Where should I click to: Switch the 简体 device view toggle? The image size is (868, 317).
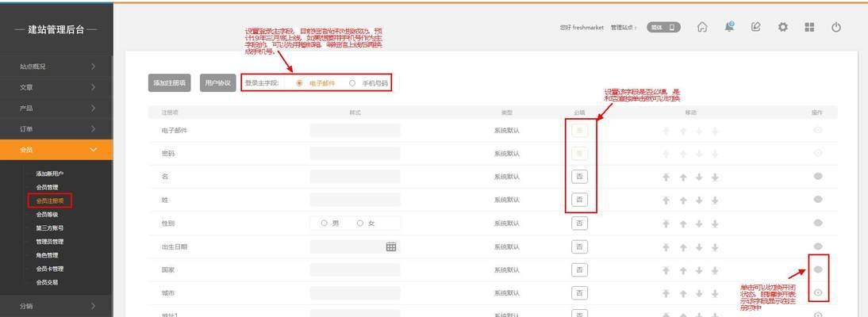click(663, 27)
